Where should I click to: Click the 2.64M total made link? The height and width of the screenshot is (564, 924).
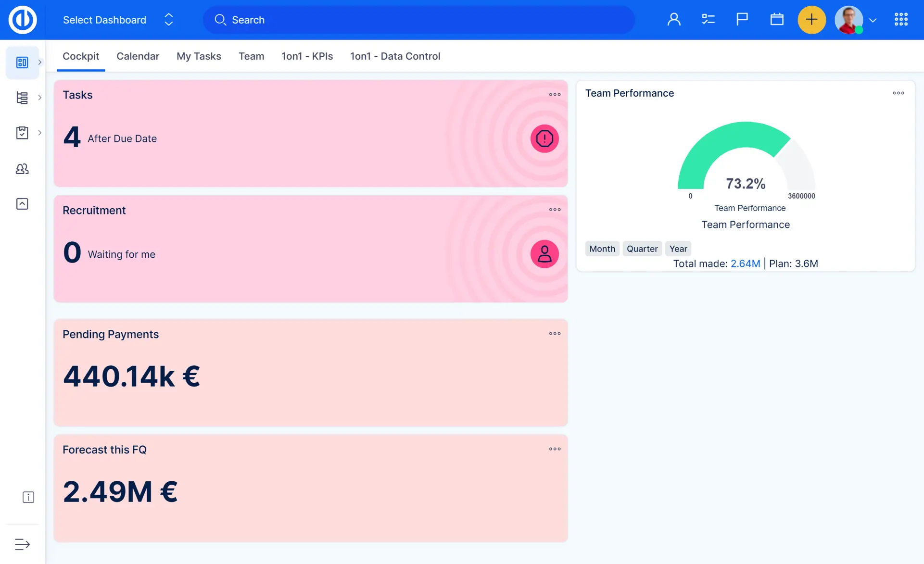coord(745,263)
